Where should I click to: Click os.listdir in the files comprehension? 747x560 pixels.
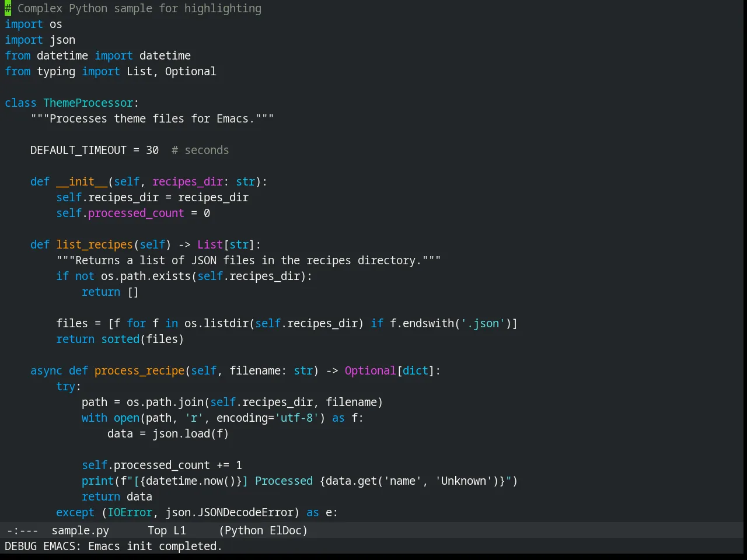(217, 323)
